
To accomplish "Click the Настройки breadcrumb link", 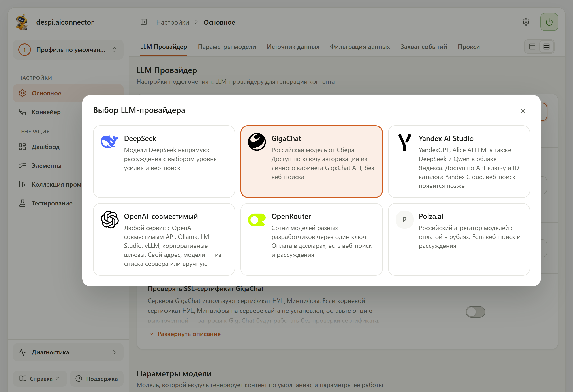I will coord(173,22).
